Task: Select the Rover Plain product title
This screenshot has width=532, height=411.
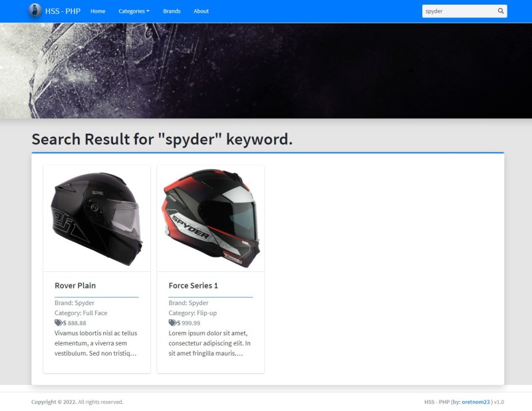Action: [75, 286]
